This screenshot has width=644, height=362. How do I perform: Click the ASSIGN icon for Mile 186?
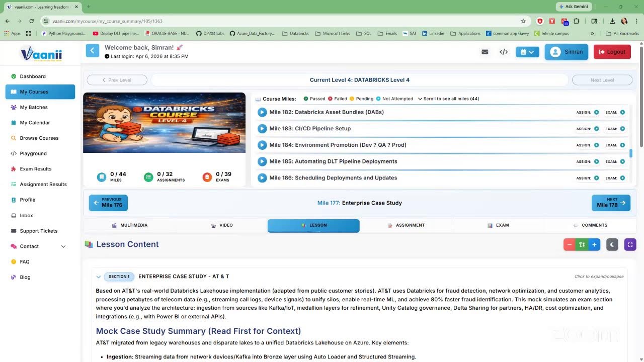596,178
